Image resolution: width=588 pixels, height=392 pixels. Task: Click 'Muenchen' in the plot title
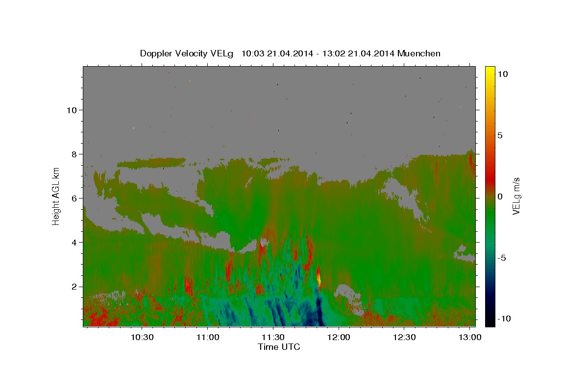(x=419, y=53)
